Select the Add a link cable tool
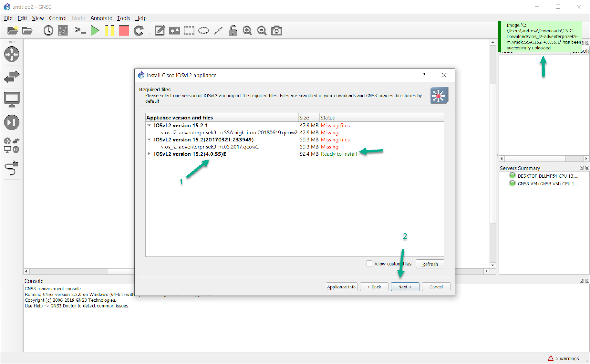 pyautogui.click(x=12, y=168)
